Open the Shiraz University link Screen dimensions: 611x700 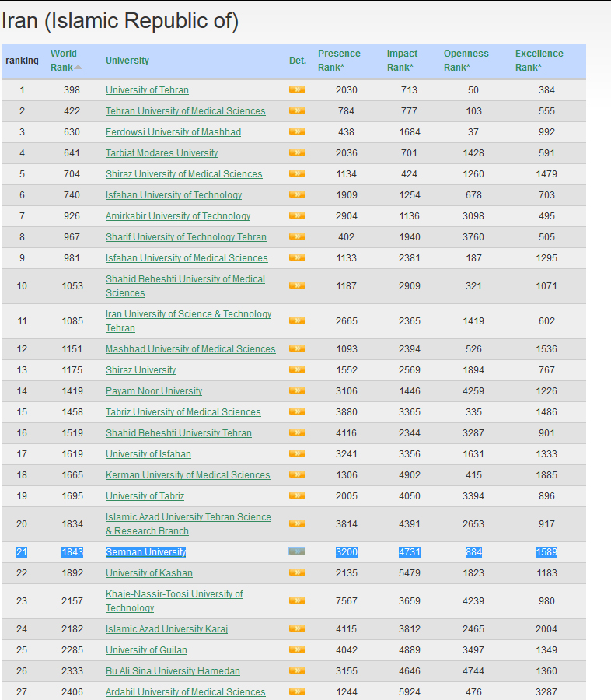pyautogui.click(x=141, y=369)
